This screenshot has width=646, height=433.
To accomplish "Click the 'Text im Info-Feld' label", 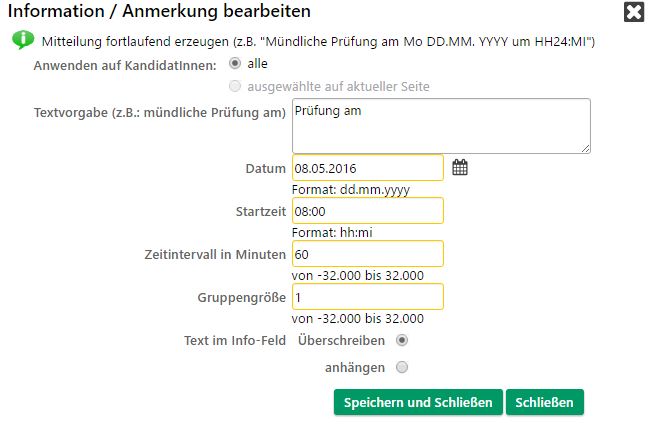I will [x=235, y=341].
